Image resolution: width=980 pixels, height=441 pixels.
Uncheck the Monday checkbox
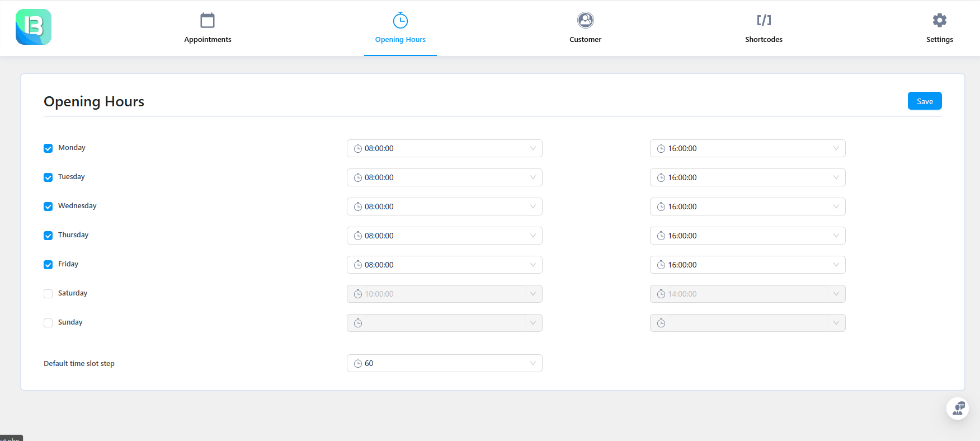48,148
